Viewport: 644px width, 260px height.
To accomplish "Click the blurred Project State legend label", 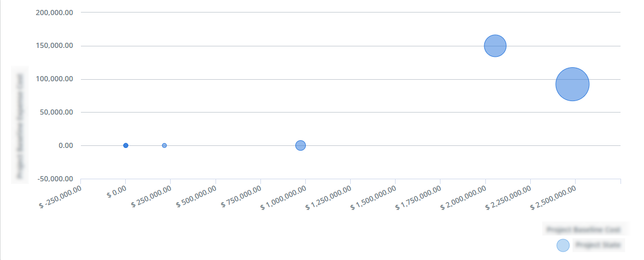I will coord(598,244).
